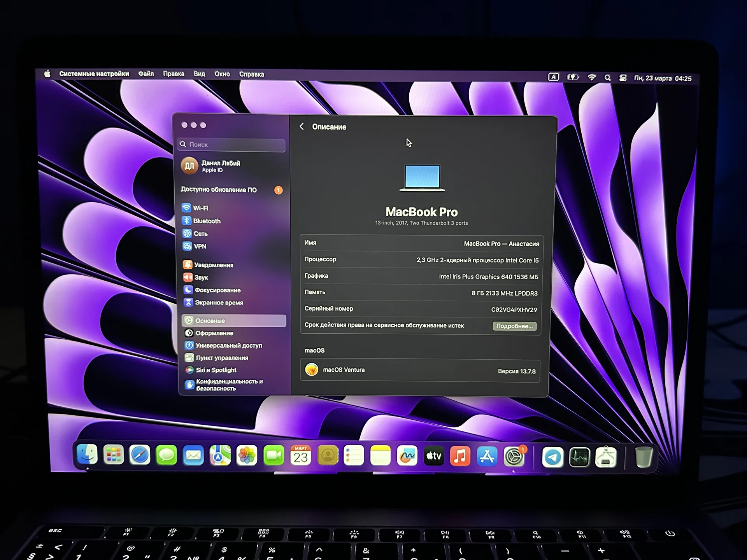Open Уведомления in the sidebar
Viewport: 747px width, 560px height.
[x=208, y=265]
